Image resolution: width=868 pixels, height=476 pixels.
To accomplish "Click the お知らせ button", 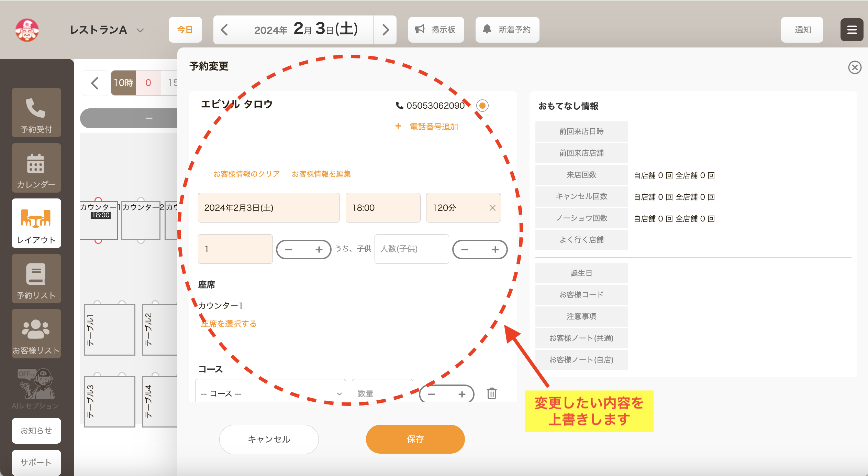I will [x=36, y=431].
